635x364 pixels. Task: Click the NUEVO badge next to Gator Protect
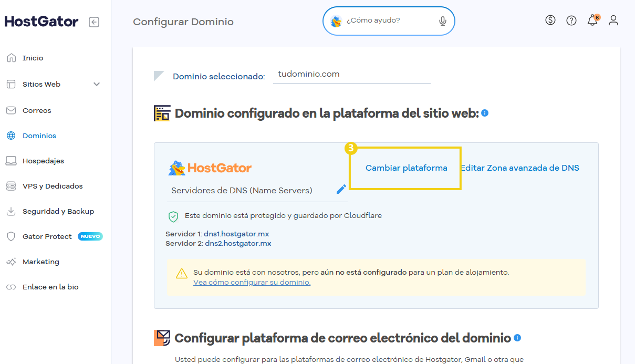[x=90, y=236]
